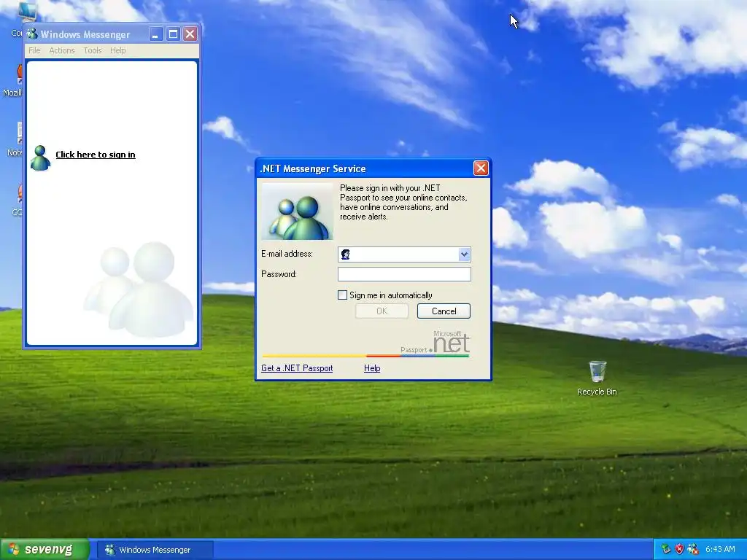Click the Messenger buddy icon beside sign-in link

[41, 157]
